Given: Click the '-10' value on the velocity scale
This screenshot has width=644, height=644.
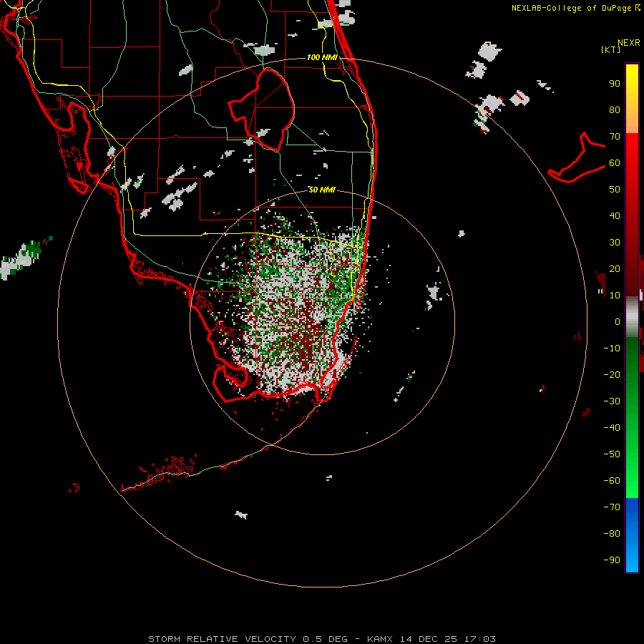Looking at the screenshot, I should [612, 348].
